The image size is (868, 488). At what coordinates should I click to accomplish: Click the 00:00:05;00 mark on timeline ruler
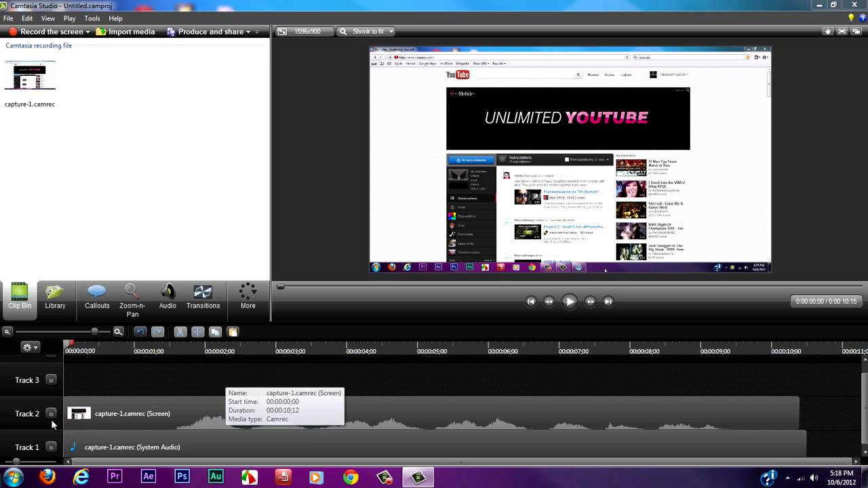432,351
